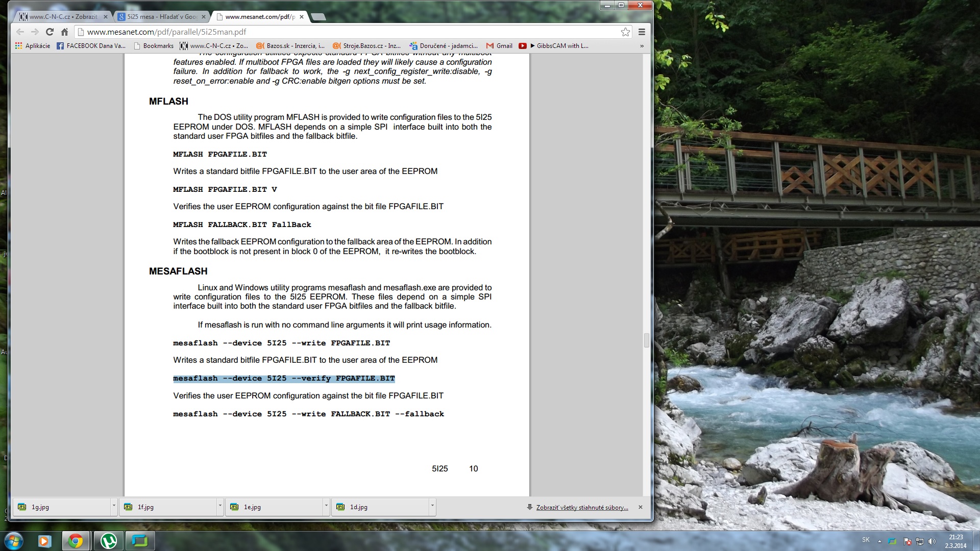Switch to the www.C-N-C.cz tab
The width and height of the screenshot is (980, 551).
(62, 17)
